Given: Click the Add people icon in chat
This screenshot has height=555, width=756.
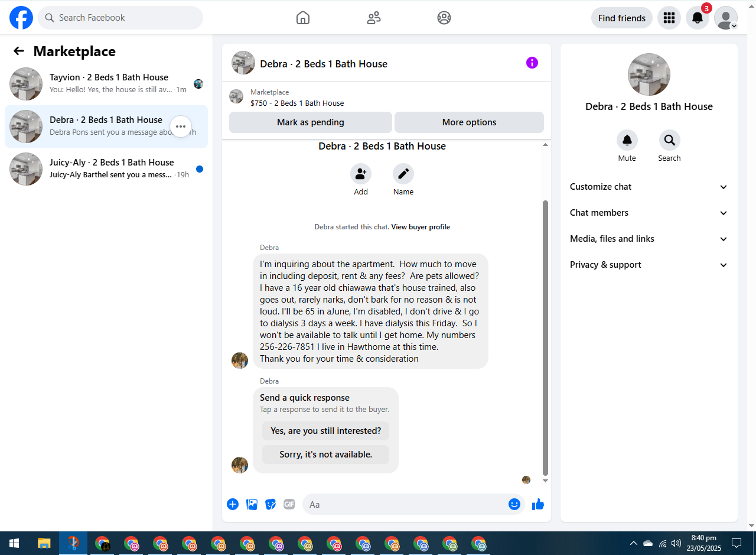Looking at the screenshot, I should pos(361,174).
